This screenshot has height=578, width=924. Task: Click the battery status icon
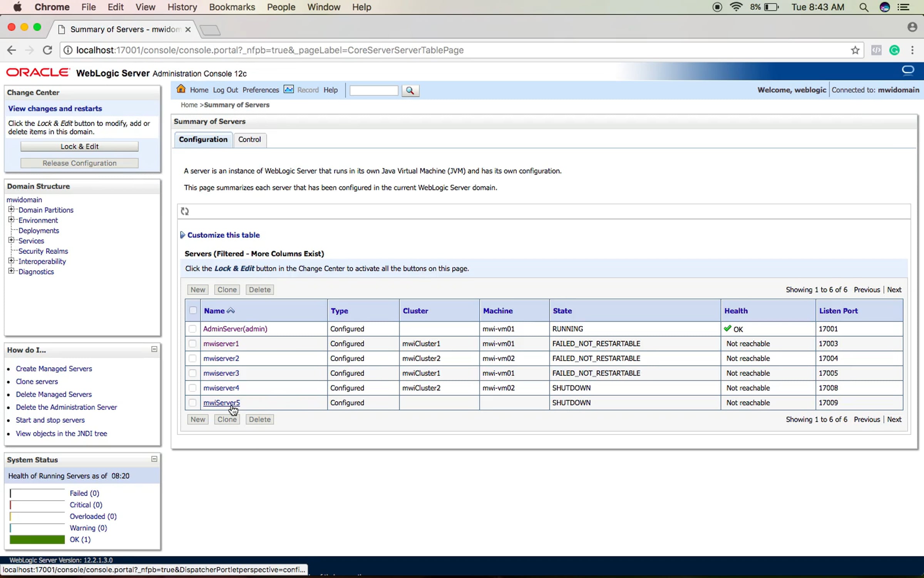tap(772, 7)
